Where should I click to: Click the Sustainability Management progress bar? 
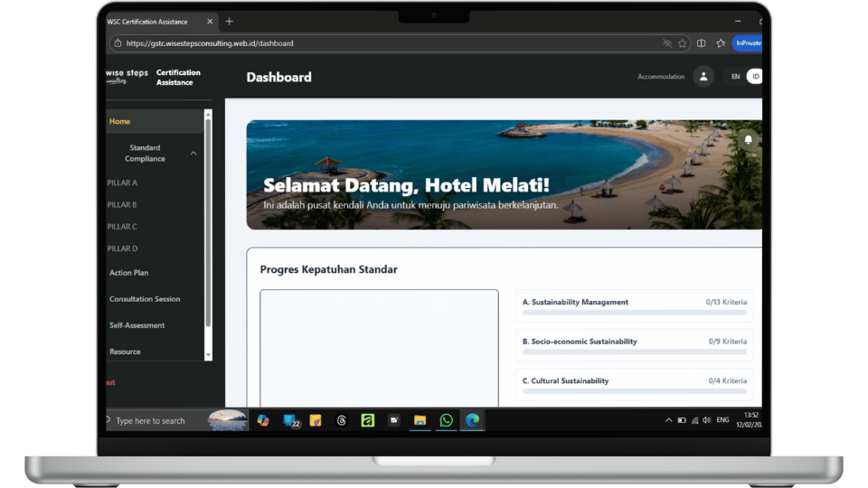tap(634, 313)
